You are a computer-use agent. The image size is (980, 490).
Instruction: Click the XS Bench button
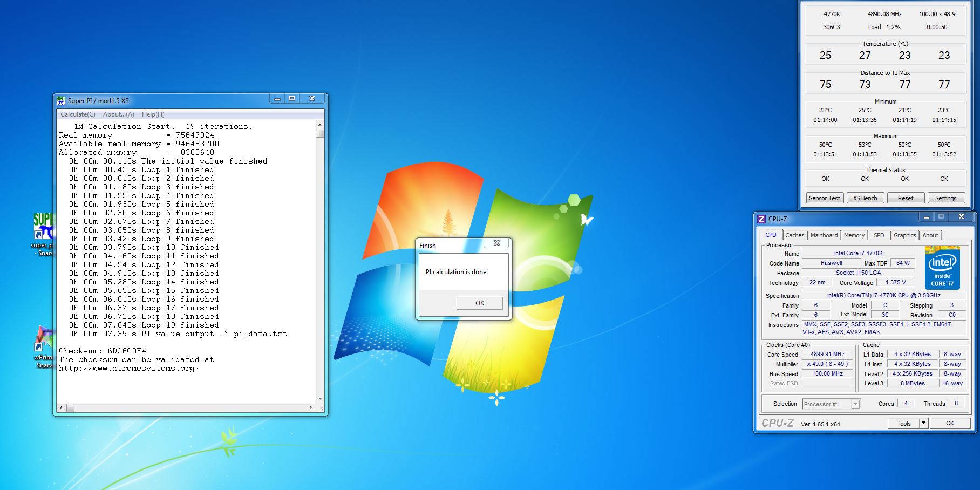(865, 198)
